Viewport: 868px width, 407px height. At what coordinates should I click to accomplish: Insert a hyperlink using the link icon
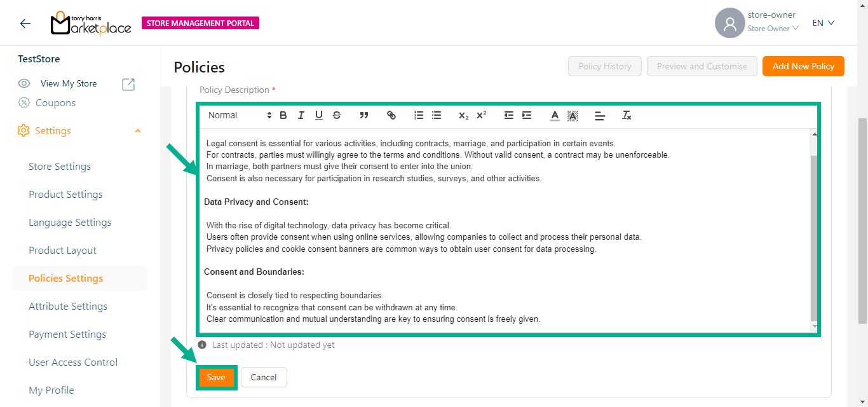pyautogui.click(x=391, y=115)
